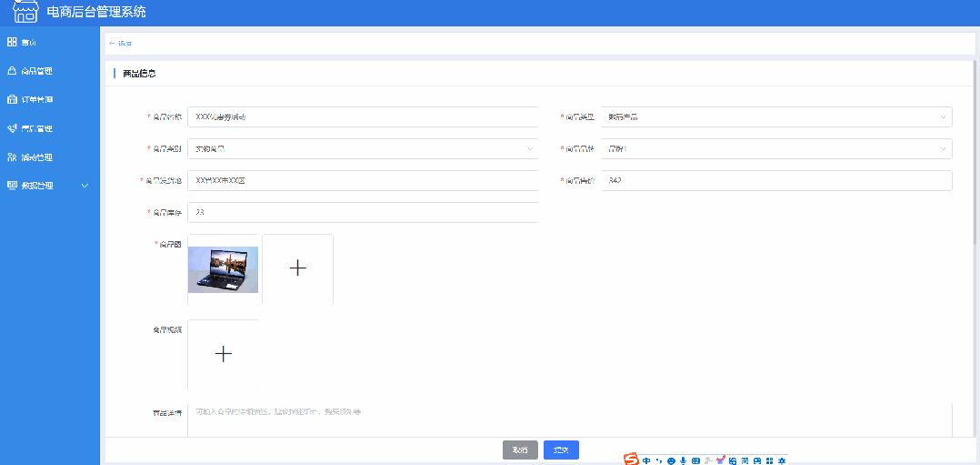This screenshot has width=980, height=465.
Task: Click the plus icon to upload product video
Action: 224,354
